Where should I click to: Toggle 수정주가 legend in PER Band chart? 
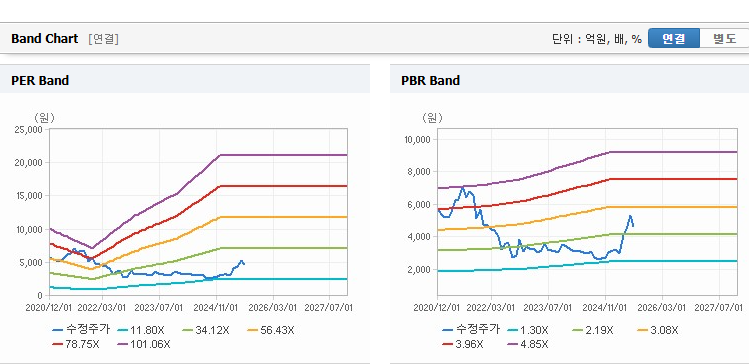[81, 330]
